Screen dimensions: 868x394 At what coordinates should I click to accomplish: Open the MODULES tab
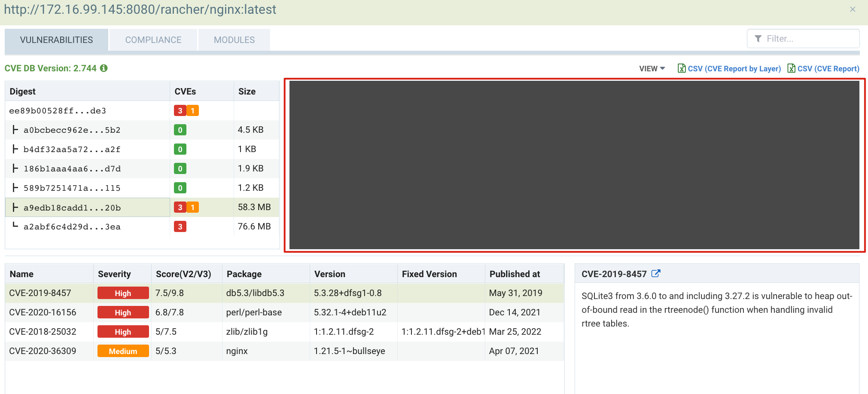coord(234,40)
